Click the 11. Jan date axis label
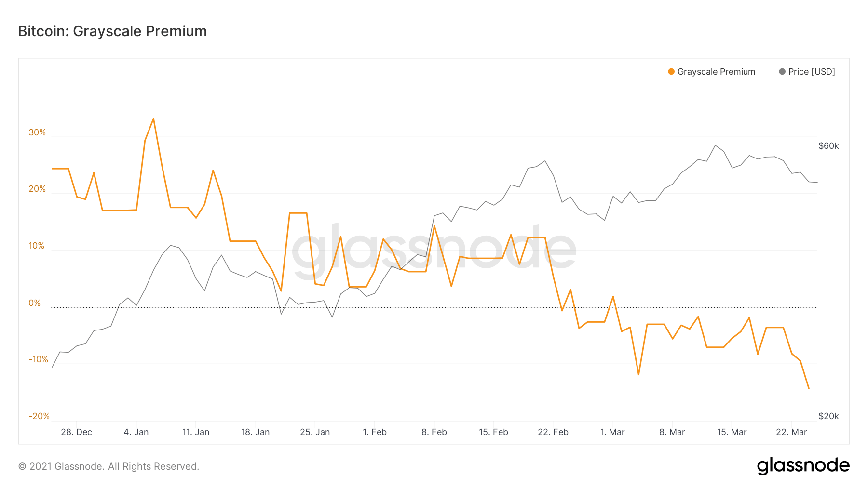Image resolution: width=868 pixels, height=488 pixels. point(196,432)
